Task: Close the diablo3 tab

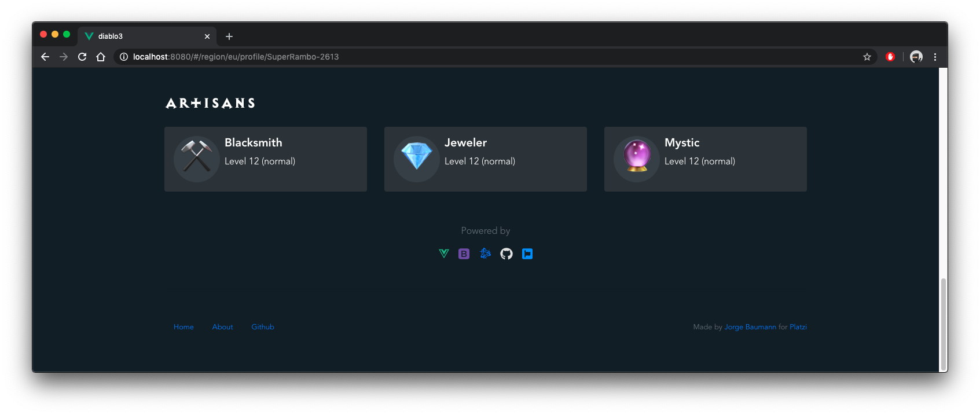Action: [x=207, y=36]
